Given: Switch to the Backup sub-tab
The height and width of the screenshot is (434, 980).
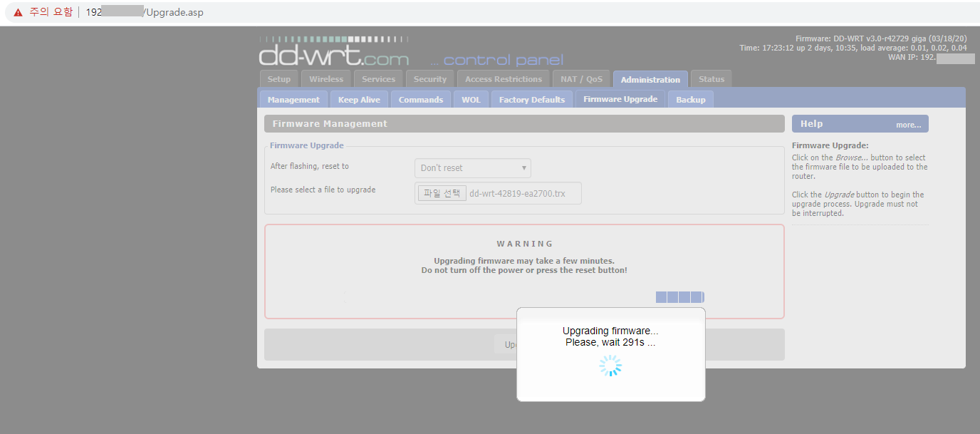Looking at the screenshot, I should point(690,100).
